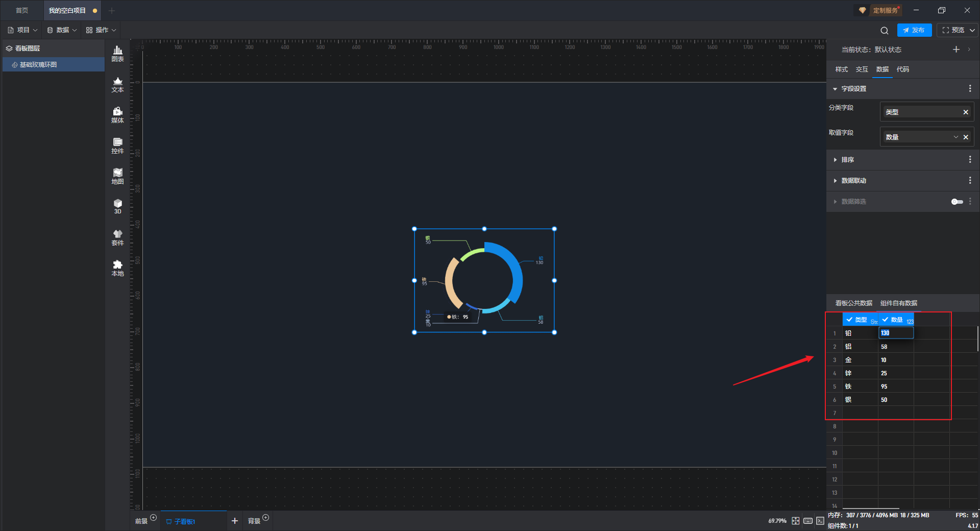Open the 本地 local components panel
Screen dimensions: 980x531
[x=117, y=268]
